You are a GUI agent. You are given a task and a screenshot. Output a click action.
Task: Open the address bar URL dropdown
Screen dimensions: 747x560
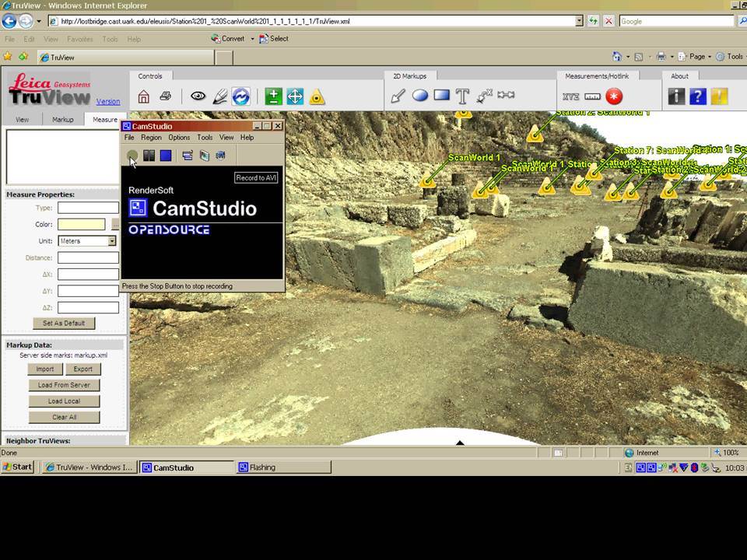point(579,21)
